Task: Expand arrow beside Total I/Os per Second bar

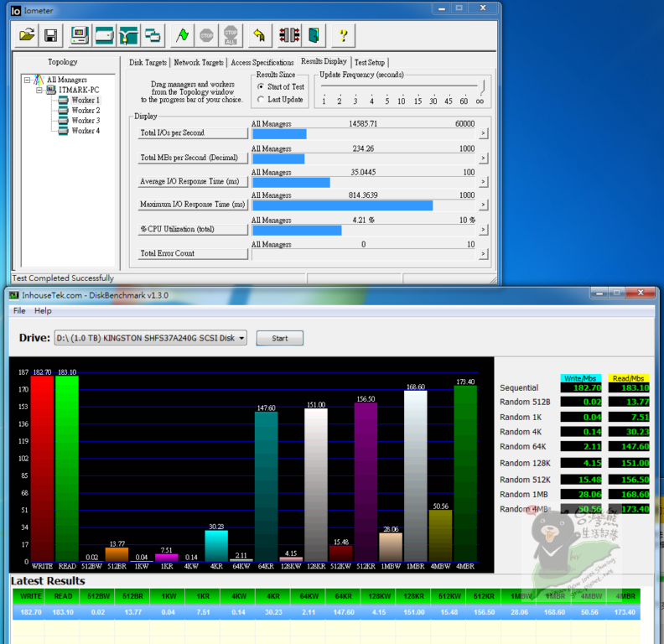Action: pos(483,133)
